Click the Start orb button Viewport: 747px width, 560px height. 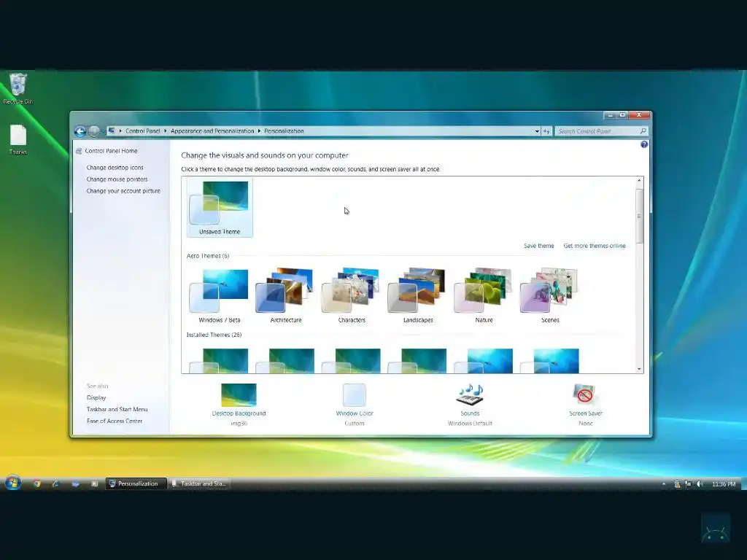[13, 483]
